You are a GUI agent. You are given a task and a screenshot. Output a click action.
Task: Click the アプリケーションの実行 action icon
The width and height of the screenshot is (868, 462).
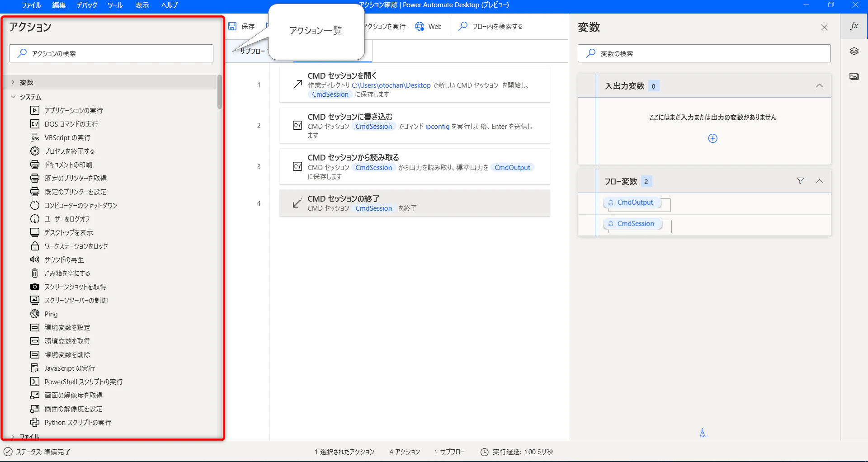coord(35,110)
